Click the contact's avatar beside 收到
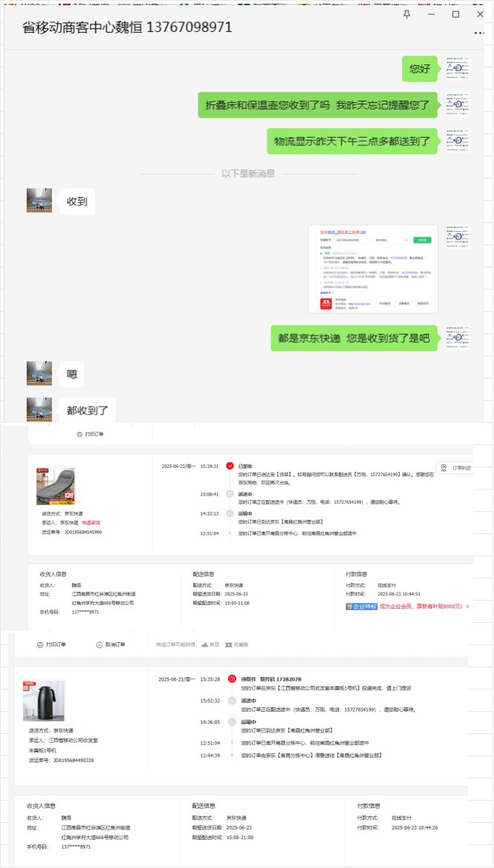This screenshot has height=868, width=494. [x=39, y=201]
